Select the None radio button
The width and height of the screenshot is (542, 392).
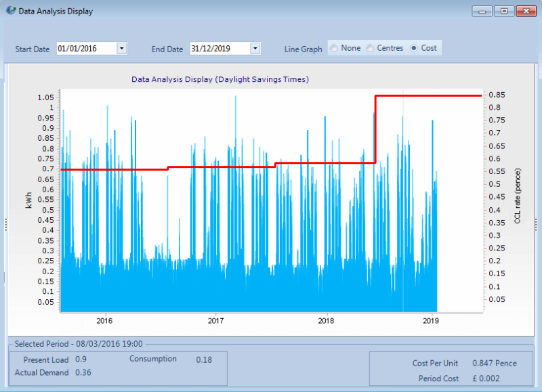(x=333, y=47)
